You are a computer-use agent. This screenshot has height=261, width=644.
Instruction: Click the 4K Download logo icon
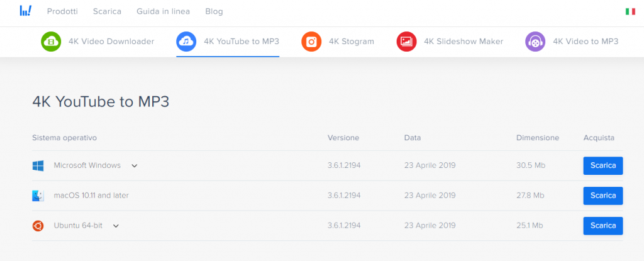(25, 11)
